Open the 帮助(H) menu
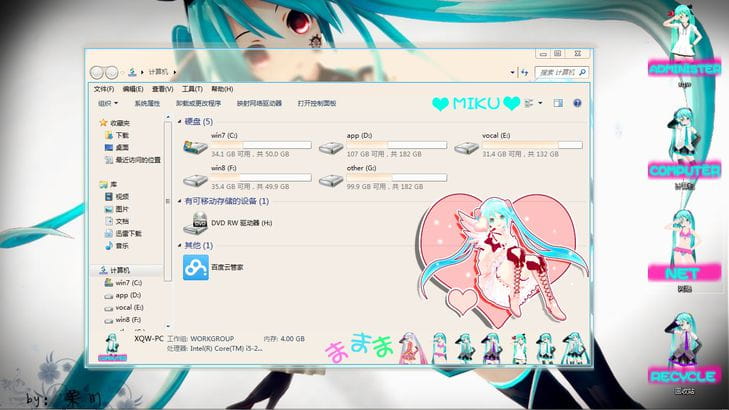Screen dimensions: 729x410 click(x=222, y=89)
